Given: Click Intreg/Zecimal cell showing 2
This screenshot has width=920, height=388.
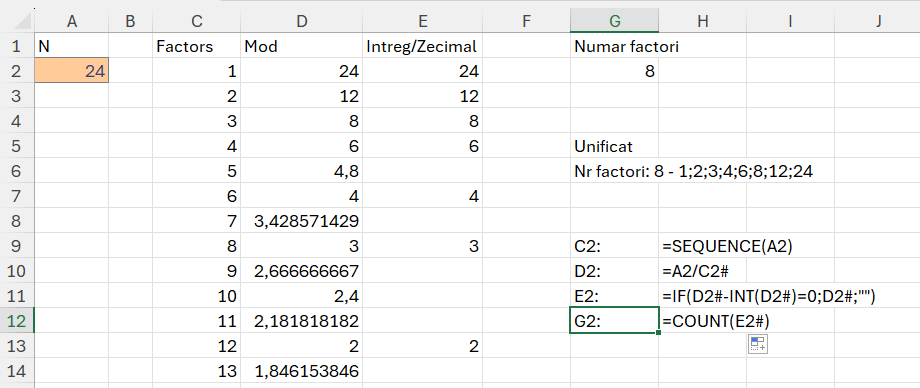Looking at the screenshot, I should pyautogui.click(x=422, y=345).
